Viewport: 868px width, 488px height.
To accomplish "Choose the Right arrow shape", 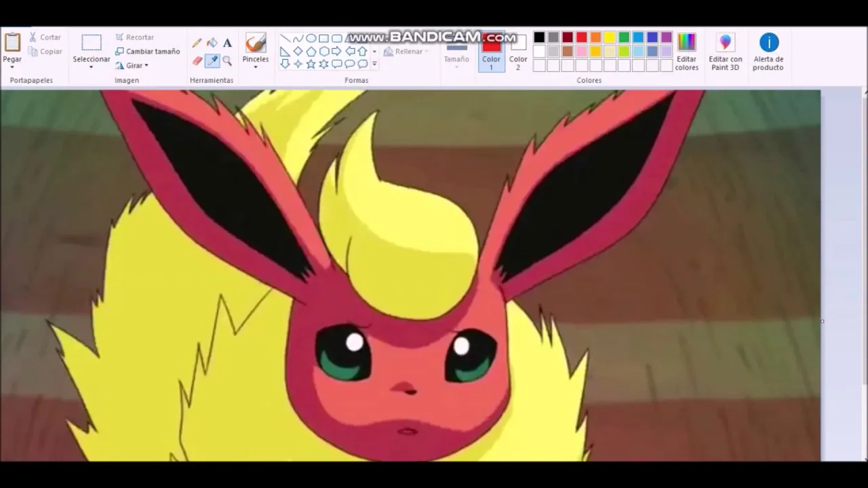I will 336,51.
